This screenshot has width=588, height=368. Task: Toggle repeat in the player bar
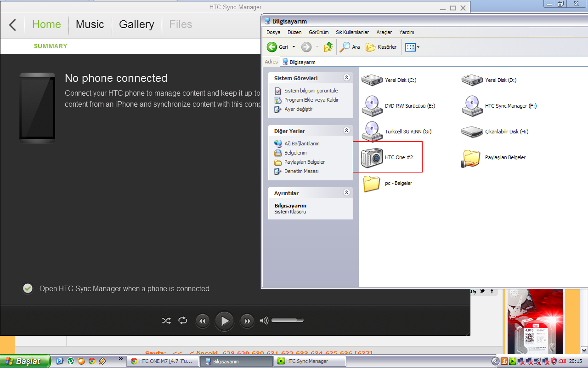coord(183,321)
